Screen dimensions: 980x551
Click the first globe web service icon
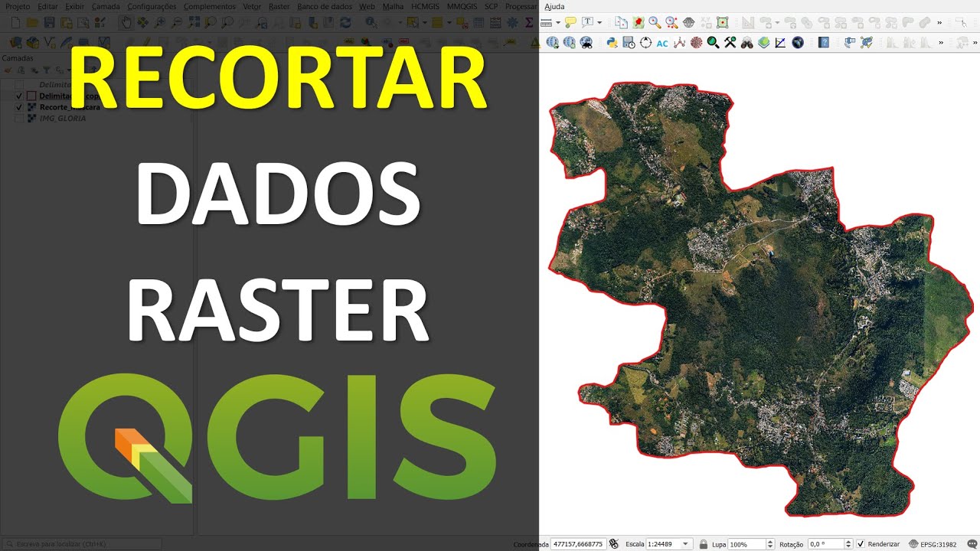point(552,43)
